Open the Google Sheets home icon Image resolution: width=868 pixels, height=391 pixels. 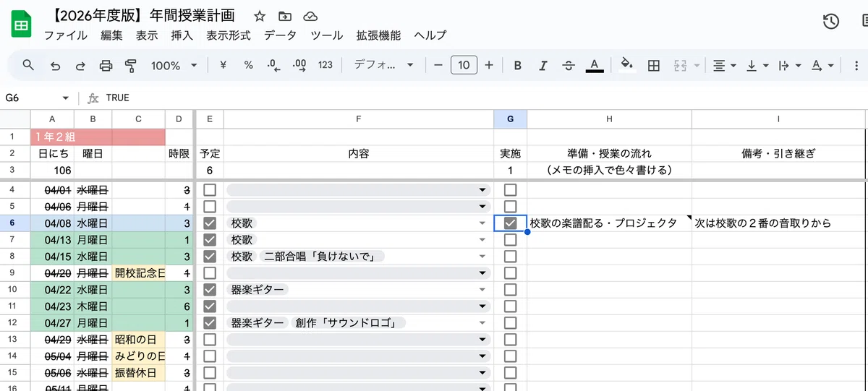pyautogui.click(x=21, y=25)
